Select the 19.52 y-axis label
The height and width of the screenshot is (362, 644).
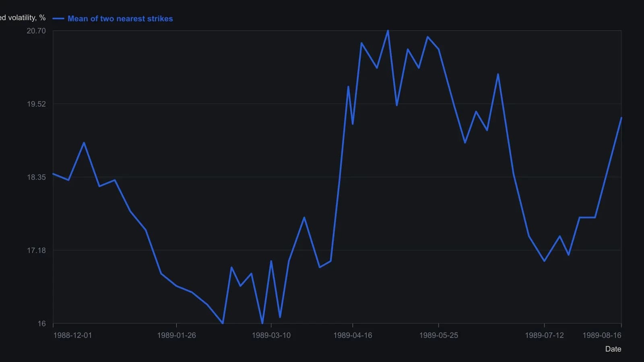[x=36, y=104]
